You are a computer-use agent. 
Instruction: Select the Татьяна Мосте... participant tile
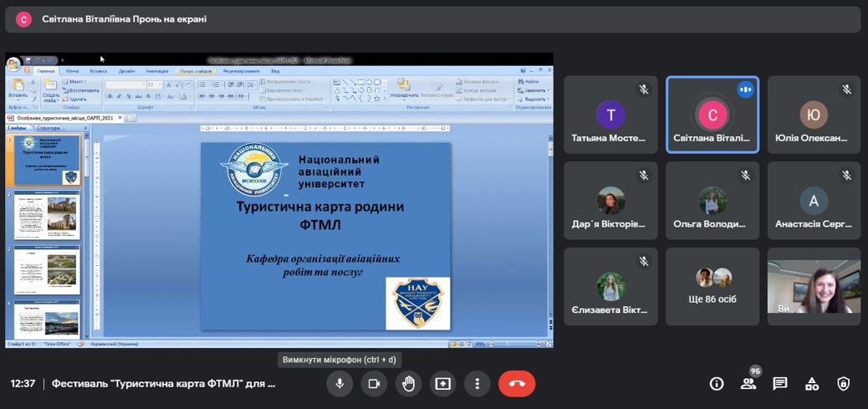point(610,115)
